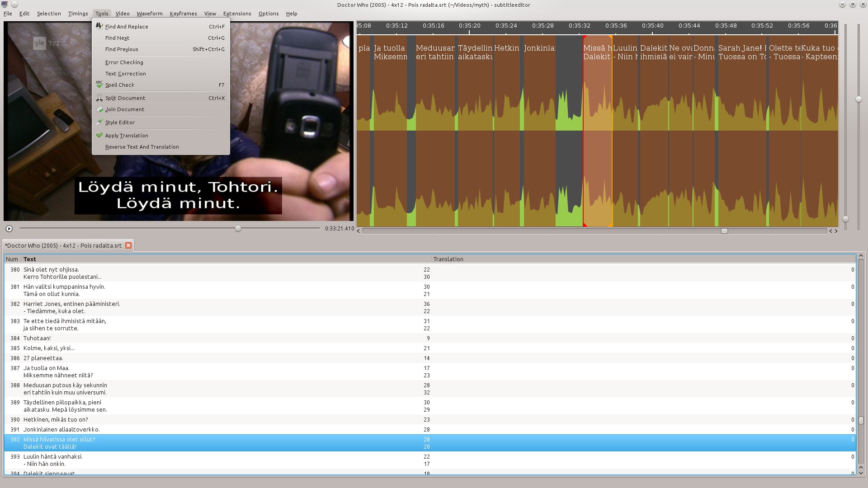868x488 pixels.
Task: Click the Translation column header
Action: [644, 259]
